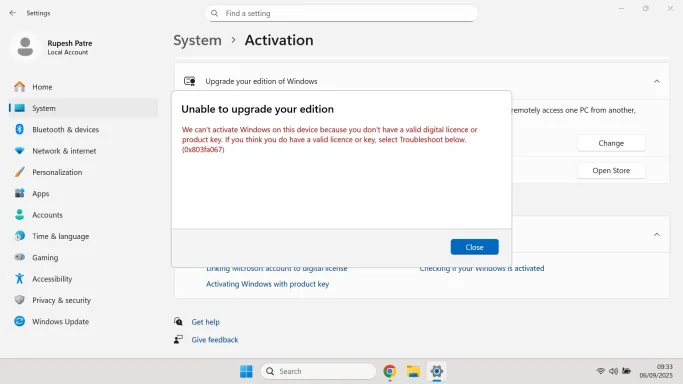Click the Open Store button
The width and height of the screenshot is (683, 384).
(611, 171)
